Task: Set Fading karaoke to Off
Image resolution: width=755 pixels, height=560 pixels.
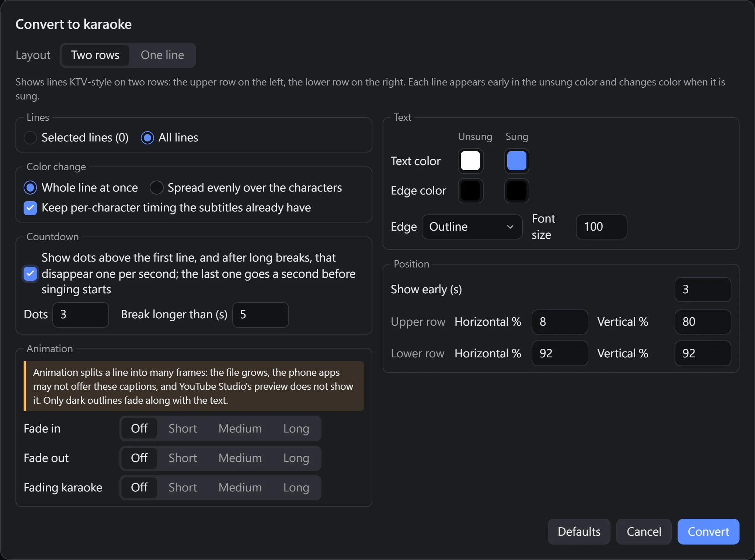Action: [x=139, y=487]
